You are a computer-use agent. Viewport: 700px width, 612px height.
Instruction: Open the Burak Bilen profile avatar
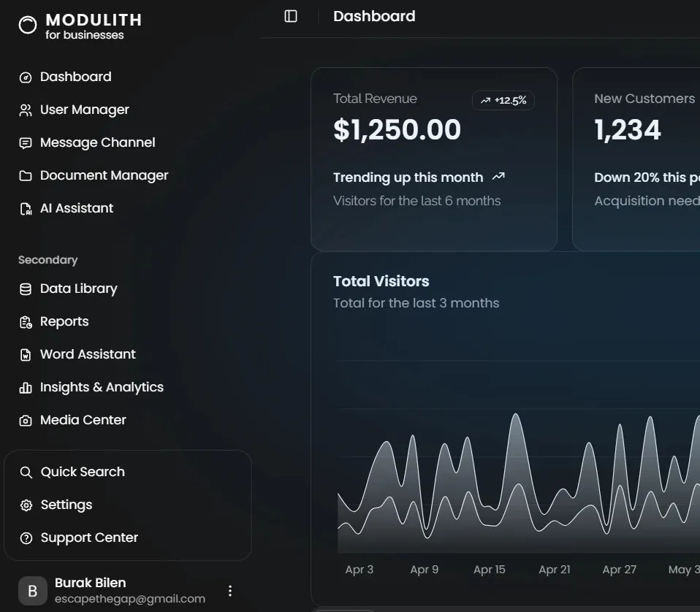[x=32, y=590]
